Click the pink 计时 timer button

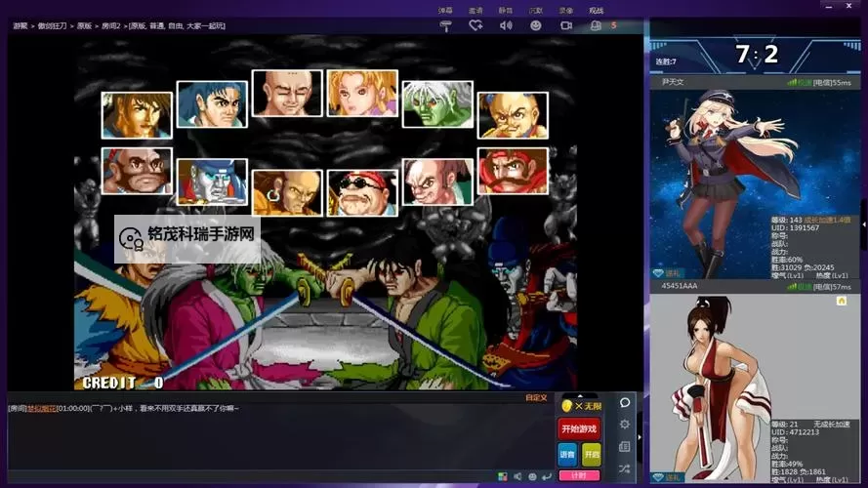[x=579, y=475]
